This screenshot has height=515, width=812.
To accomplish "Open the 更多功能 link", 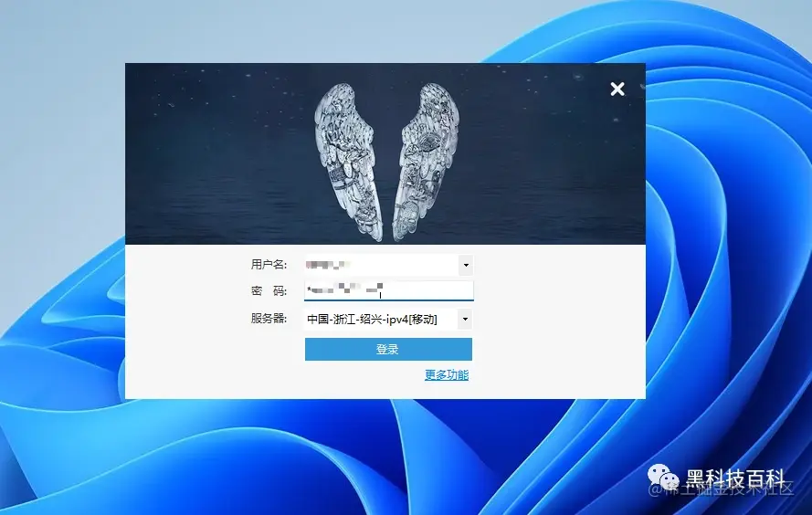I will pos(447,374).
